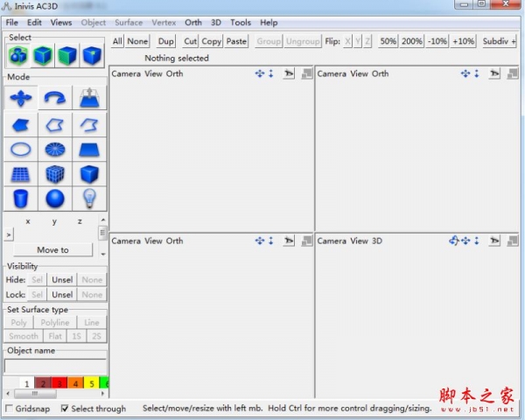525x420 pixels.
Task: Activate the Move mode tool
Action: click(21, 98)
